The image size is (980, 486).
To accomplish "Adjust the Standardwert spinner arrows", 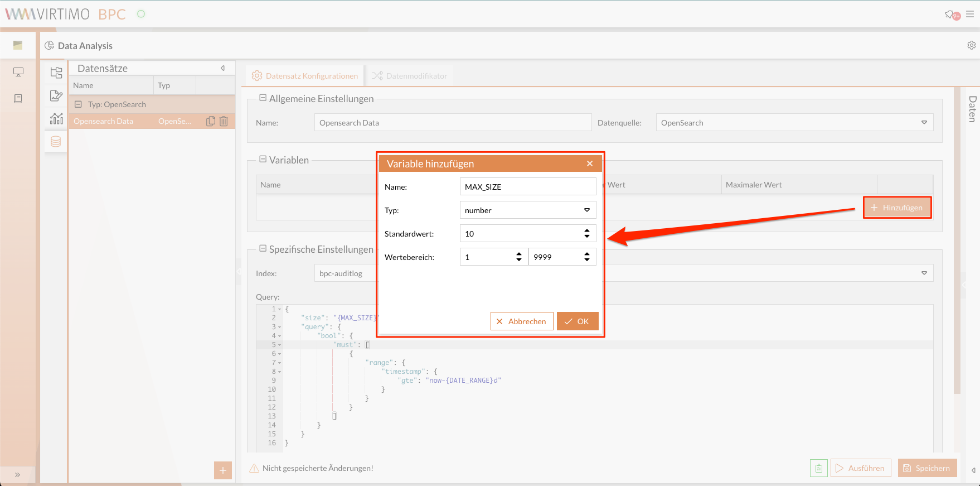I will tap(586, 234).
